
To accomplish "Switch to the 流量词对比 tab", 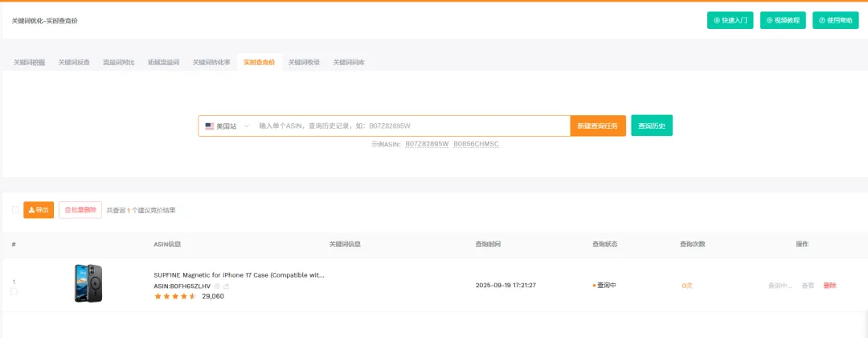I will pos(118,63).
